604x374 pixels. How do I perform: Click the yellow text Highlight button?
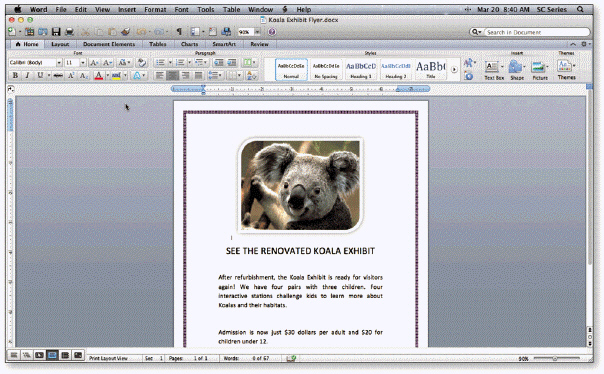point(116,75)
